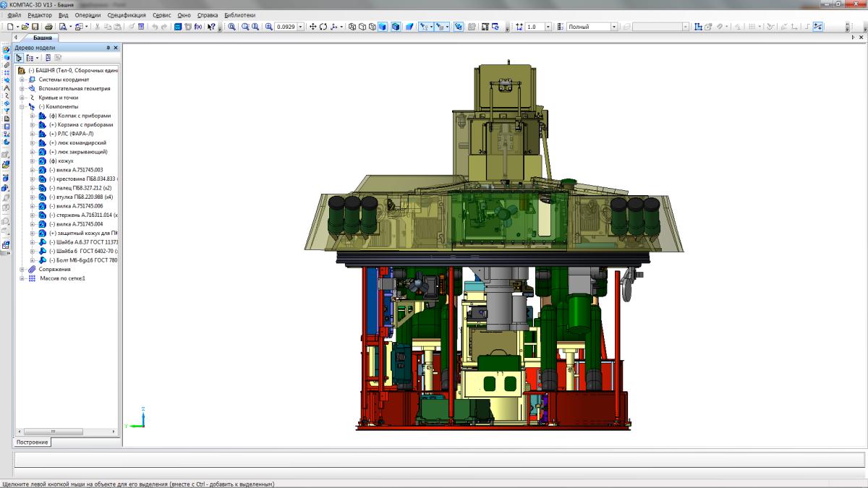This screenshot has width=868, height=488.
Task: Expand the 'Сопряжения' tree node
Action: coord(22,269)
